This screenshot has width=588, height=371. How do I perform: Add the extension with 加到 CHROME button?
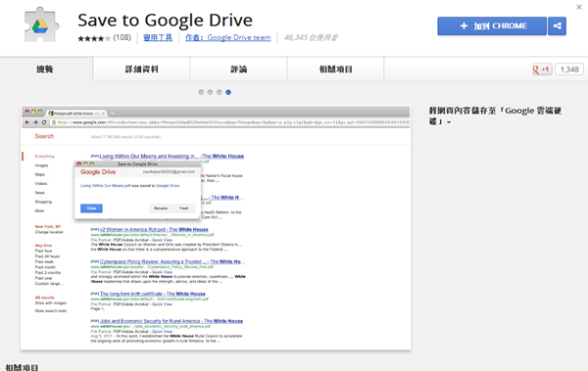pyautogui.click(x=492, y=25)
